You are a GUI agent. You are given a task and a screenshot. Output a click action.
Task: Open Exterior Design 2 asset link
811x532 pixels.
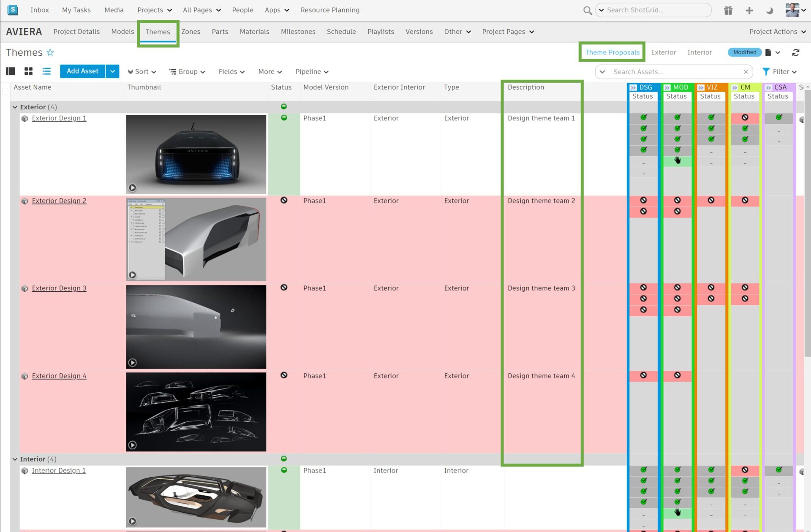click(59, 201)
